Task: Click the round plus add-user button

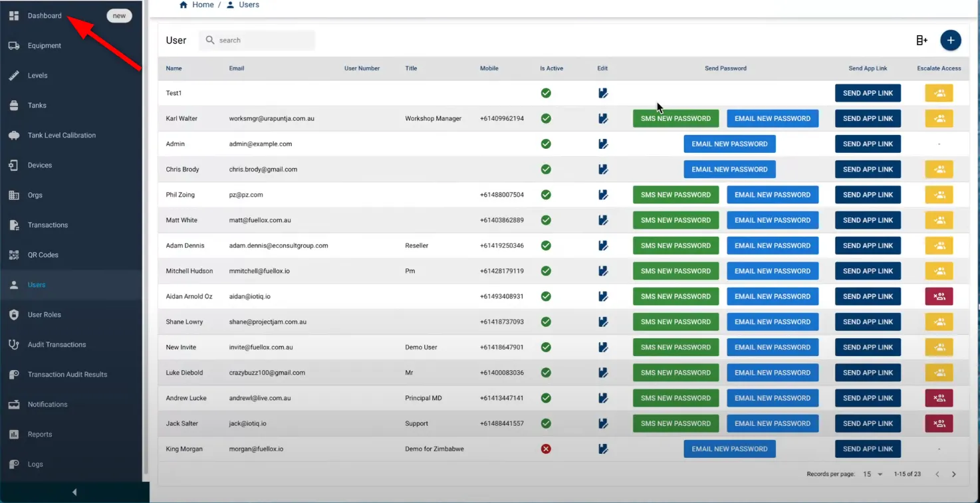Action: pyautogui.click(x=951, y=41)
